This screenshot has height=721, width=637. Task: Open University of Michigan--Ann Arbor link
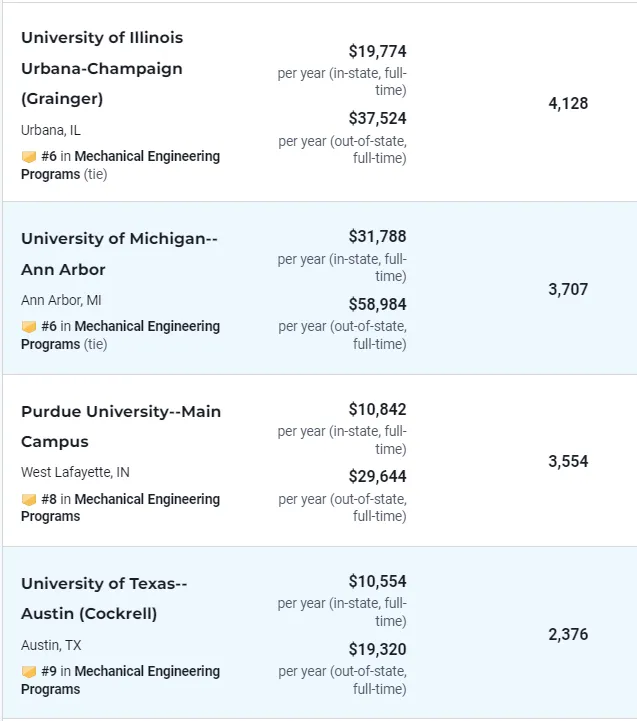coord(119,254)
